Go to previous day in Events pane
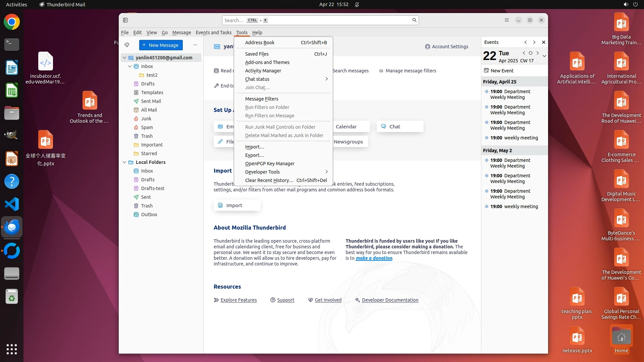This screenshot has width=644, height=362. [524, 53]
